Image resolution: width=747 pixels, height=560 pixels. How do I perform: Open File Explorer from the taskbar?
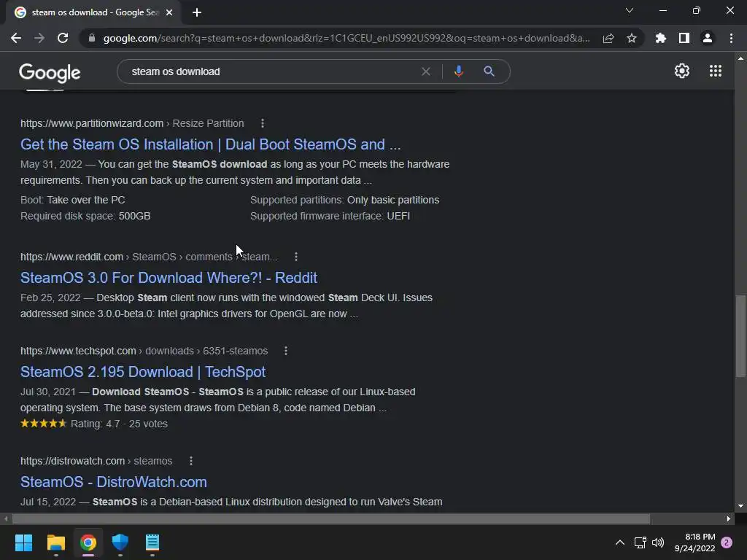click(55, 542)
